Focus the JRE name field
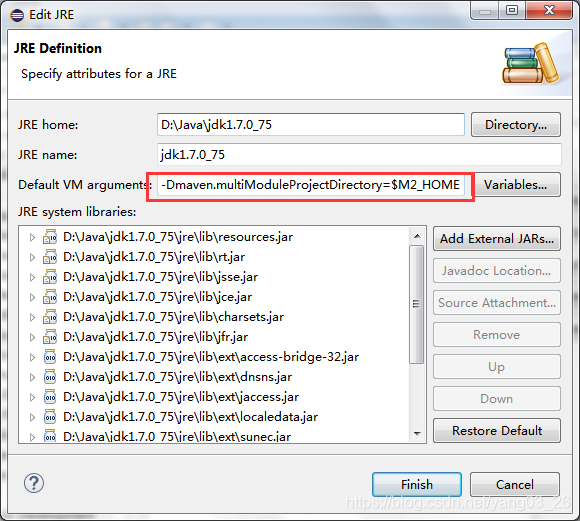This screenshot has height=521, width=580. [359, 155]
